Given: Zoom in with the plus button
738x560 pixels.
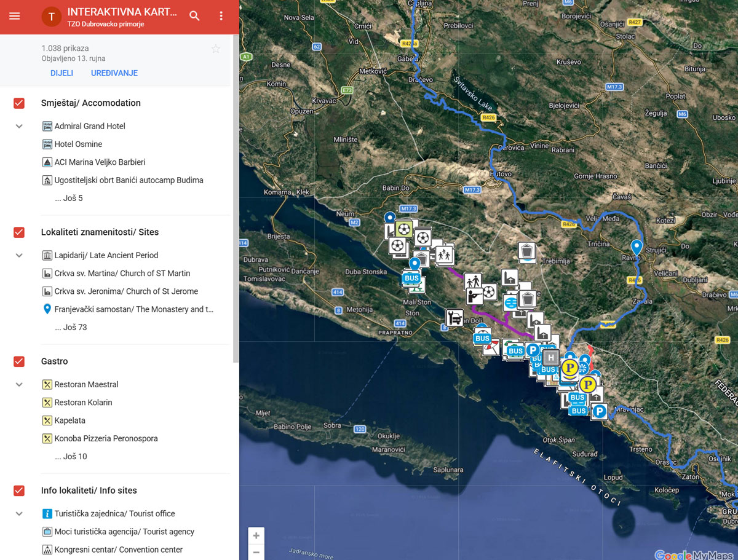Looking at the screenshot, I should point(256,535).
